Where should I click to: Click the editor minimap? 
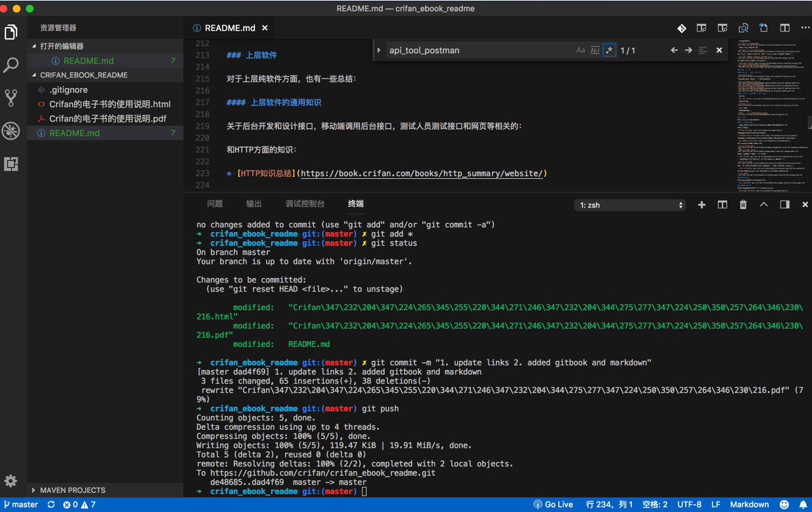coord(771,115)
